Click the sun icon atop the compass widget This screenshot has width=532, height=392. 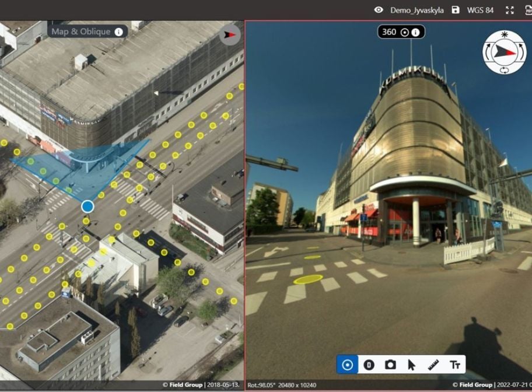(504, 34)
